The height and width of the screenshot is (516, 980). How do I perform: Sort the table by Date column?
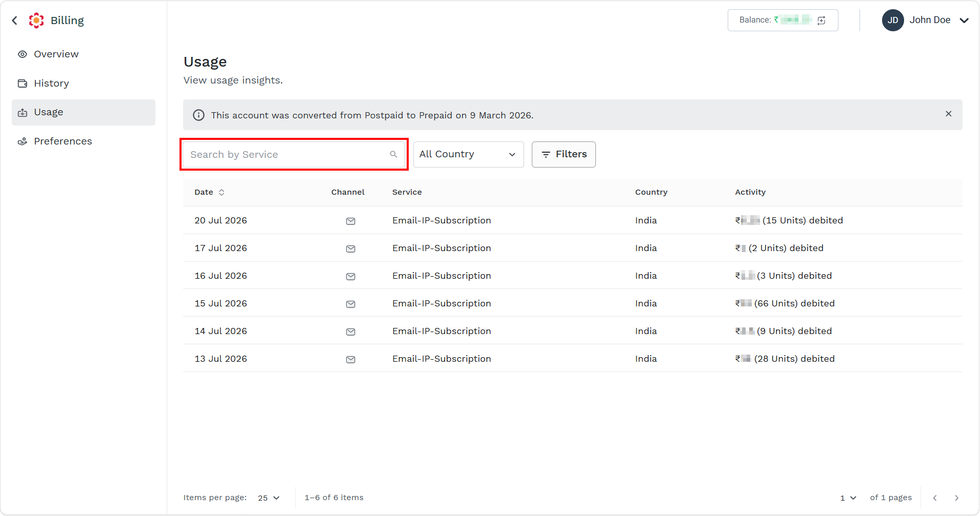coord(209,192)
